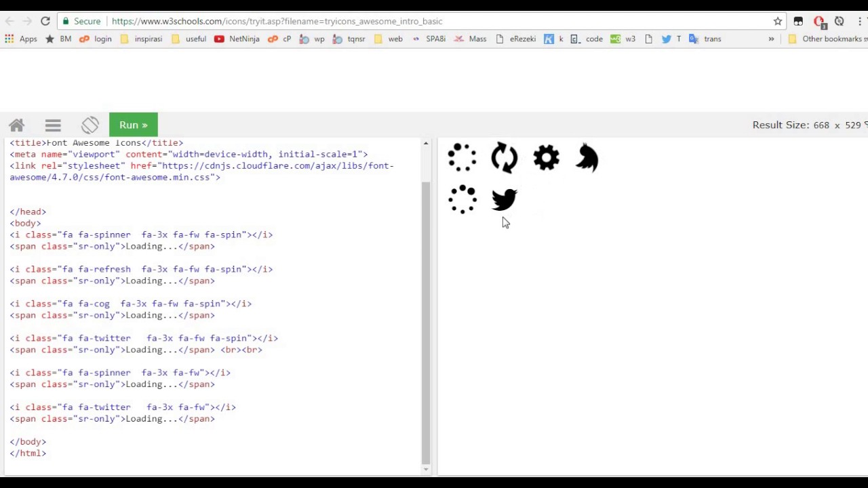Click the static spinner icon on second row
Viewport: 868px width, 488px height.
tap(462, 199)
